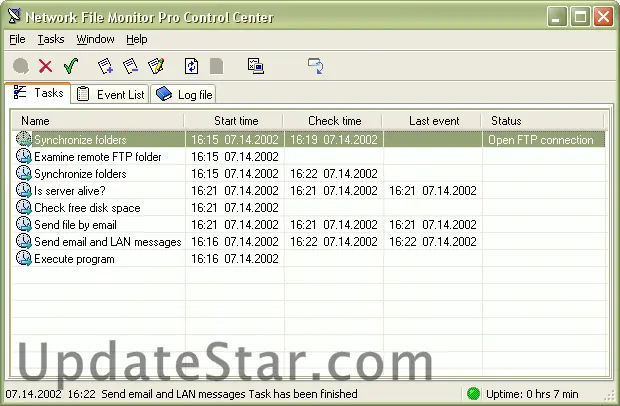The height and width of the screenshot is (406, 620).
Task: Click the Open FTP connection status cell
Action: pyautogui.click(x=544, y=140)
